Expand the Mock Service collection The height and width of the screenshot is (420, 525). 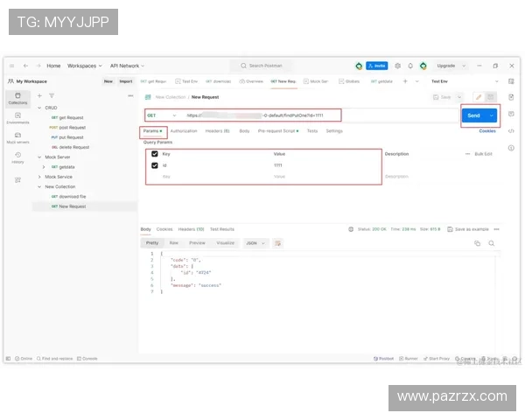39,176
